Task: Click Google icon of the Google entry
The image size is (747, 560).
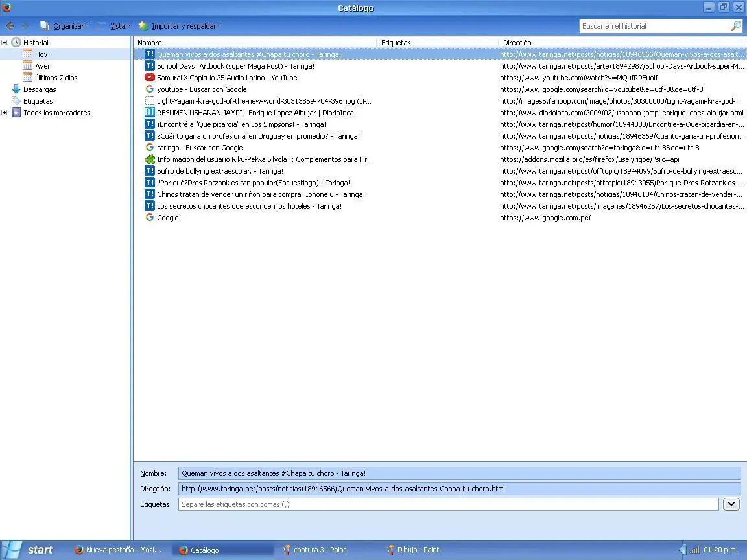Action: (150, 217)
